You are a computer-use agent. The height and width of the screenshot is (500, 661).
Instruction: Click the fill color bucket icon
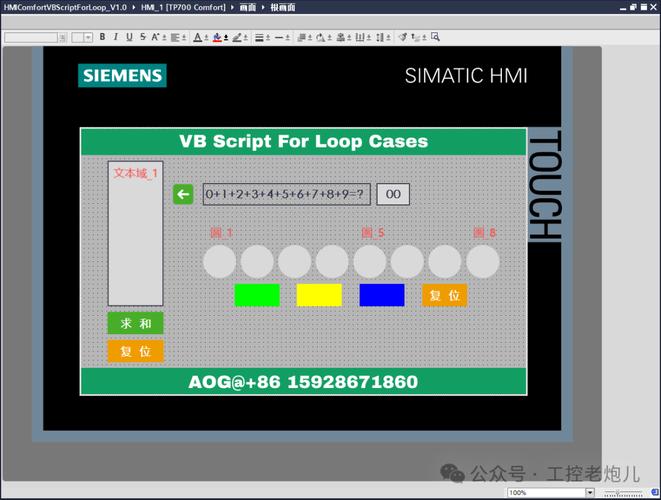click(217, 37)
